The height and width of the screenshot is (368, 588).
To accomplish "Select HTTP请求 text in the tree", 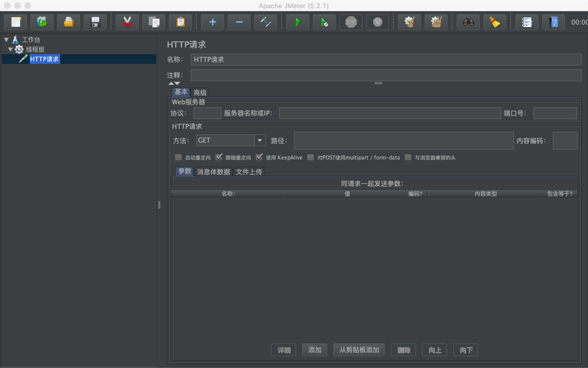I will click(x=44, y=59).
